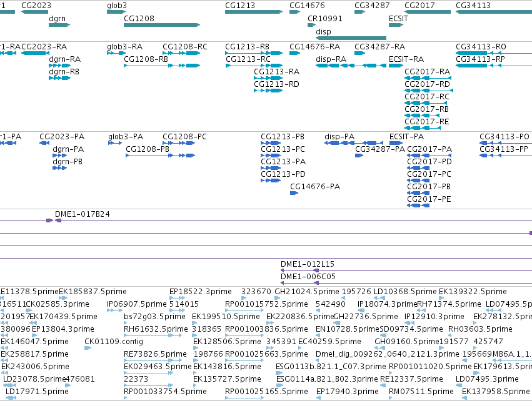Select the CG2017-RB transcript label

(x=426, y=109)
